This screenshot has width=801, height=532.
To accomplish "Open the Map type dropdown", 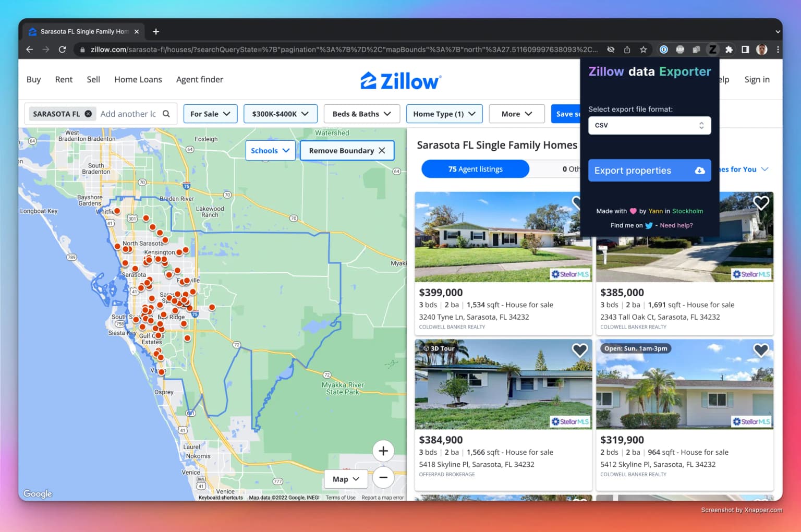I will tap(346, 479).
